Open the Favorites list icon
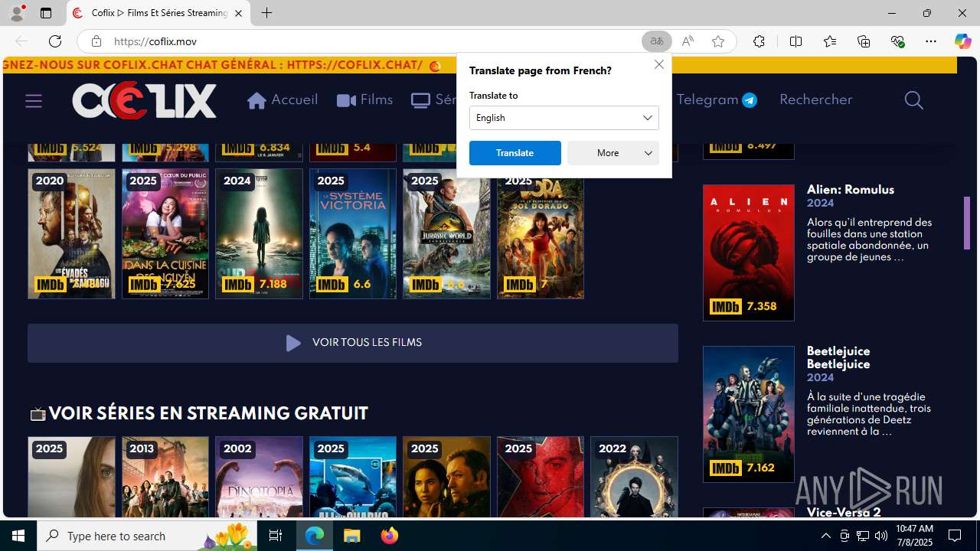This screenshot has width=980, height=551. pyautogui.click(x=829, y=41)
